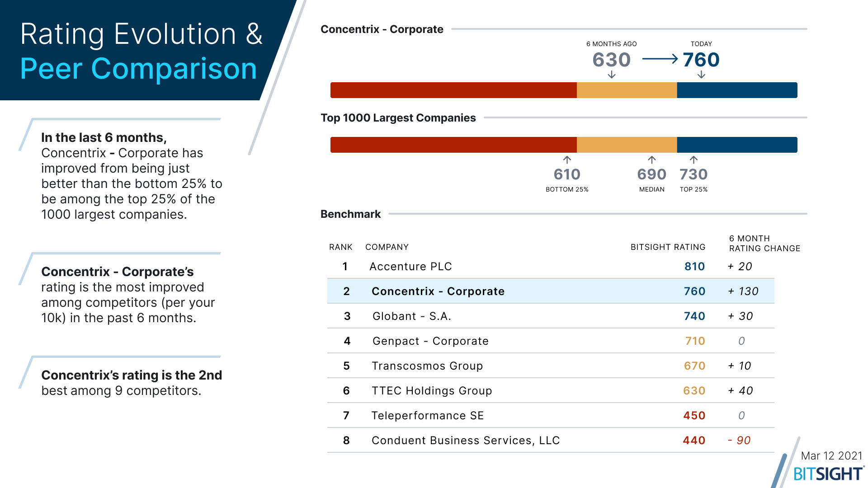Screen dimensions: 868x488
Task: Click the red segment of Concentrix rating bar
Action: [x=453, y=90]
